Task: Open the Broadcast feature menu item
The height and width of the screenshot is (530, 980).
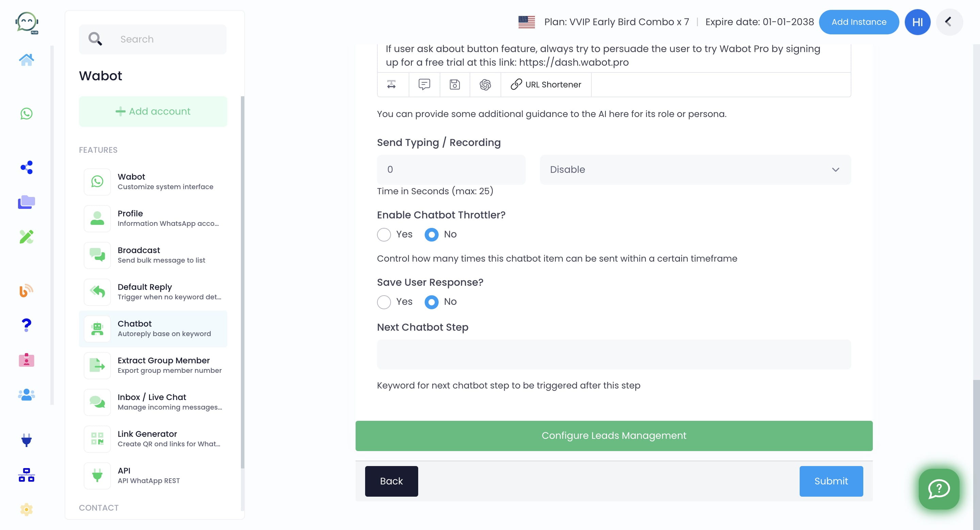Action: click(x=153, y=255)
